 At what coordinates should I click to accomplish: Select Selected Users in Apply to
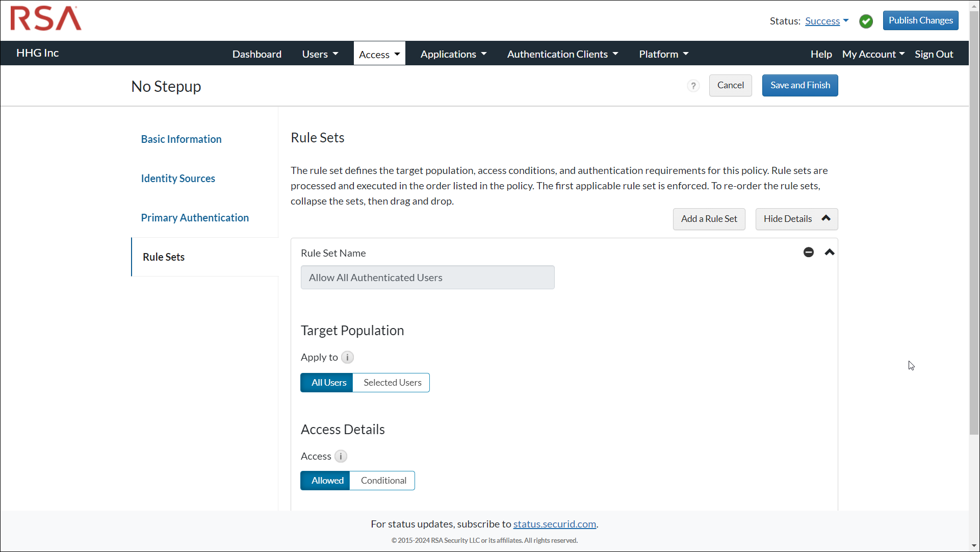pyautogui.click(x=392, y=382)
